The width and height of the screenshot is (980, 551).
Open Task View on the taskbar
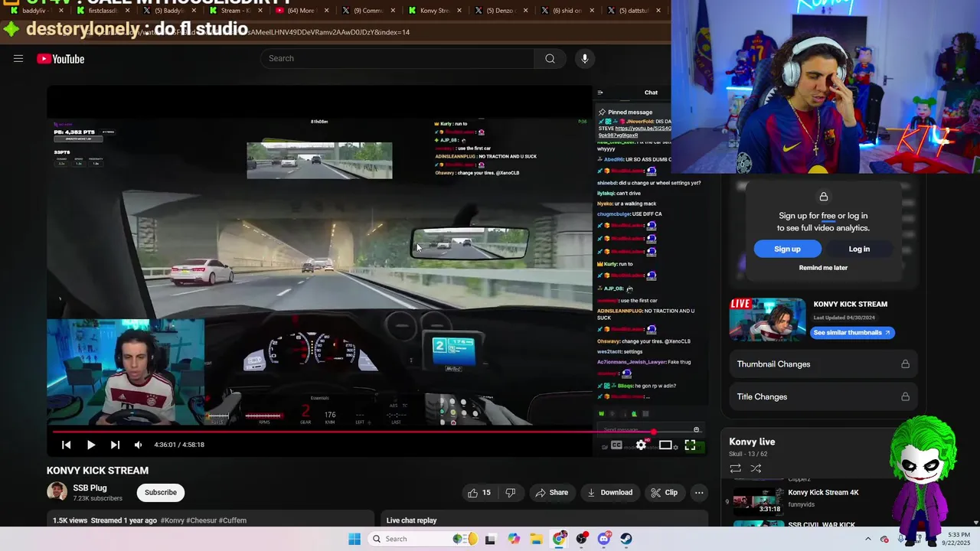coord(490,539)
